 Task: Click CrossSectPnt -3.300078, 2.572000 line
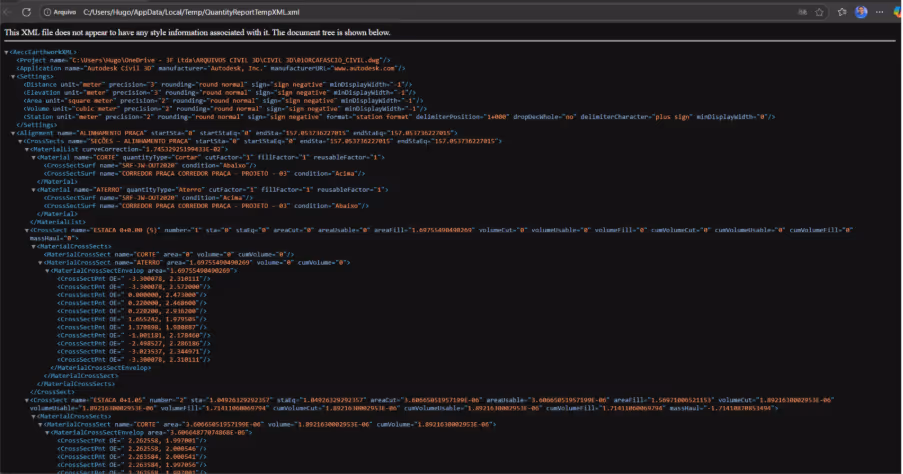point(134,286)
